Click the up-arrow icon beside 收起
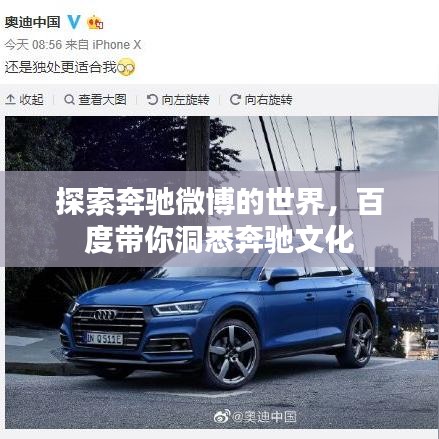This screenshot has height=439, width=439. 10,99
